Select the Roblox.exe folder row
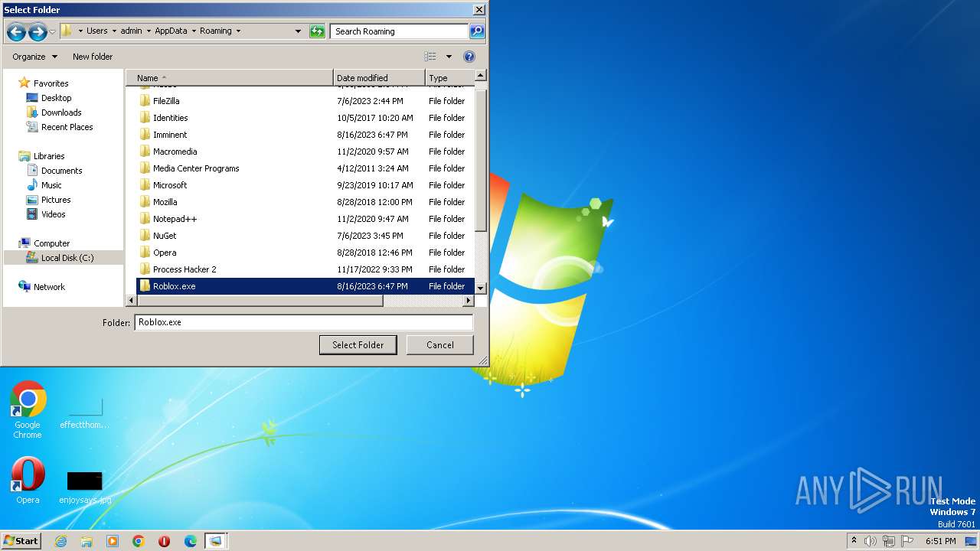Viewport: 980px width, 551px height. (305, 286)
